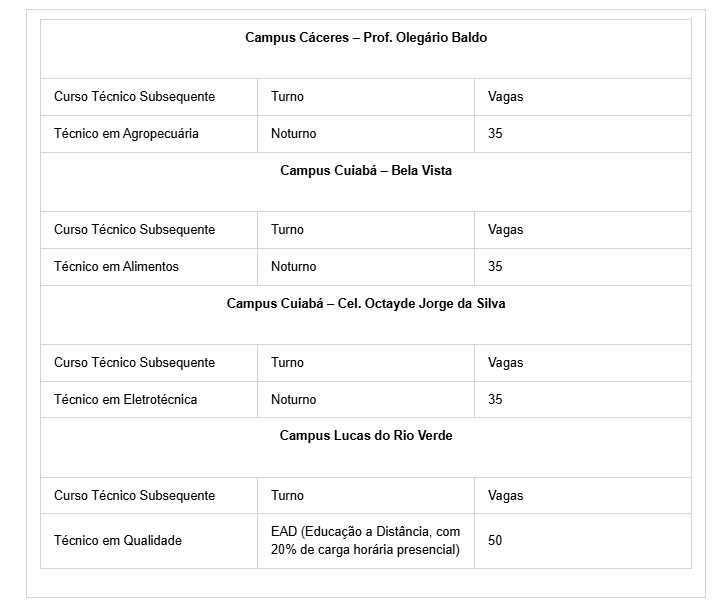Select Noturno in the Técnico em Agropecuária row

(293, 134)
